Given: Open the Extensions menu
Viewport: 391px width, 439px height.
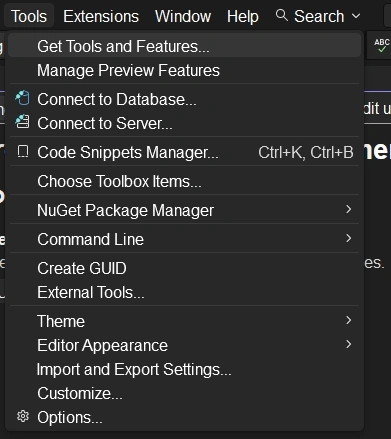Looking at the screenshot, I should (101, 16).
